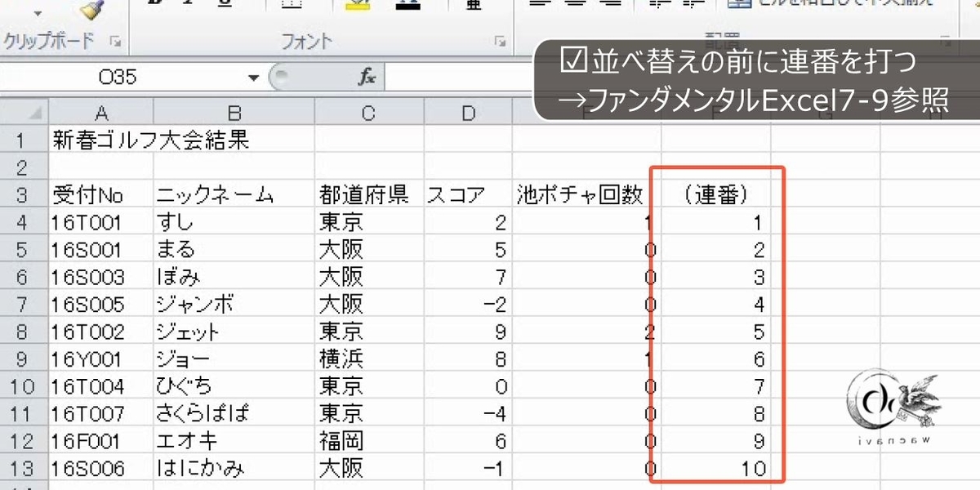This screenshot has width=980, height=490.
Task: Click nickname cell ジャンボ
Action: pyautogui.click(x=234, y=304)
